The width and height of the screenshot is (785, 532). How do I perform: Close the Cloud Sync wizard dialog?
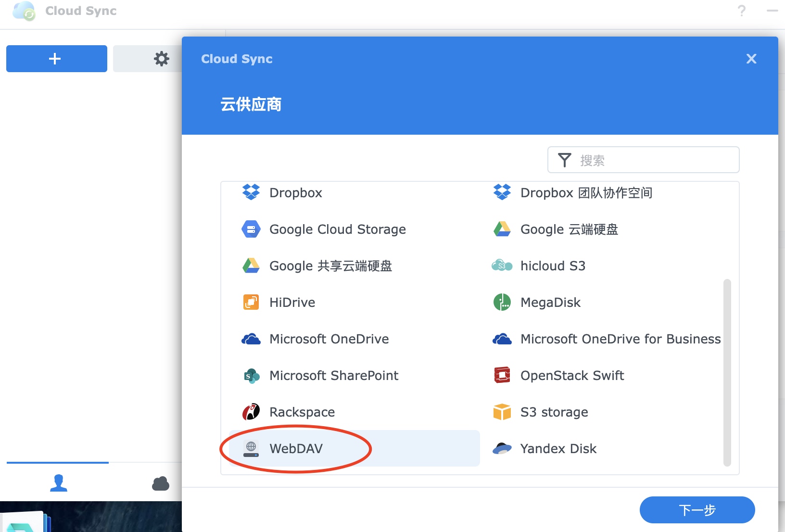point(751,59)
